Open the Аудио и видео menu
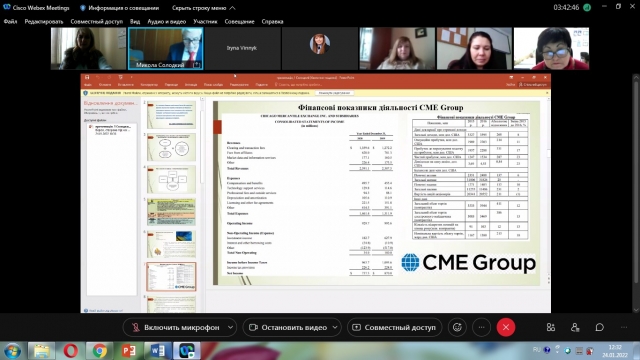This screenshot has height=360, width=640. pyautogui.click(x=167, y=21)
